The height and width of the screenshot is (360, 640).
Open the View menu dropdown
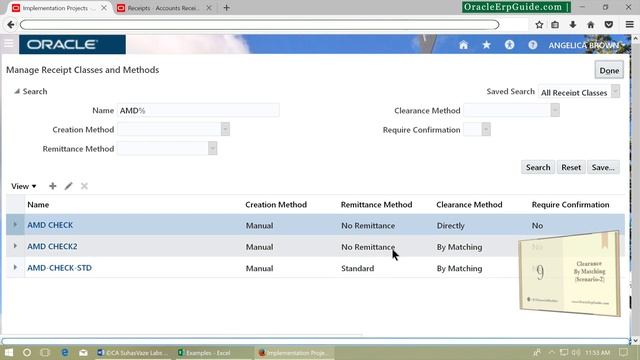23,186
